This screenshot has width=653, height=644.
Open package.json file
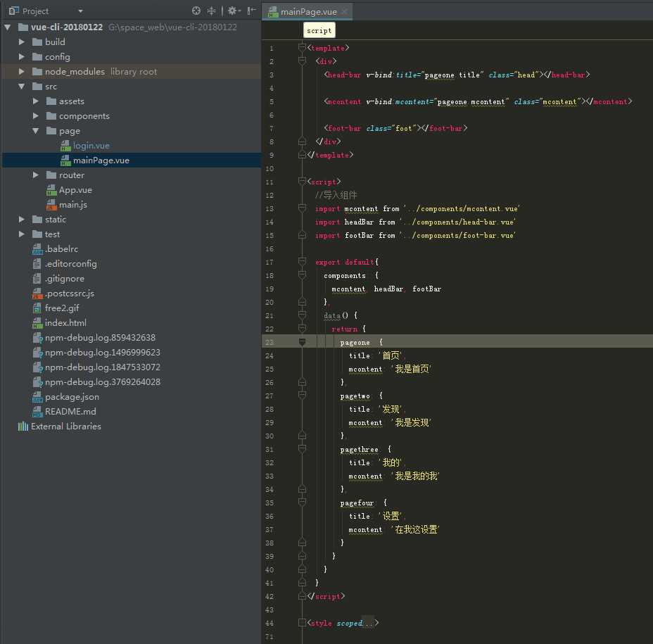[x=72, y=396]
